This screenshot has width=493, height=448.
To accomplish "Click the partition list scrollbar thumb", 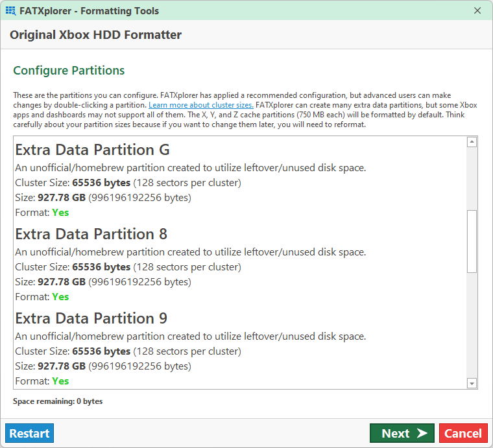I will point(472,241).
